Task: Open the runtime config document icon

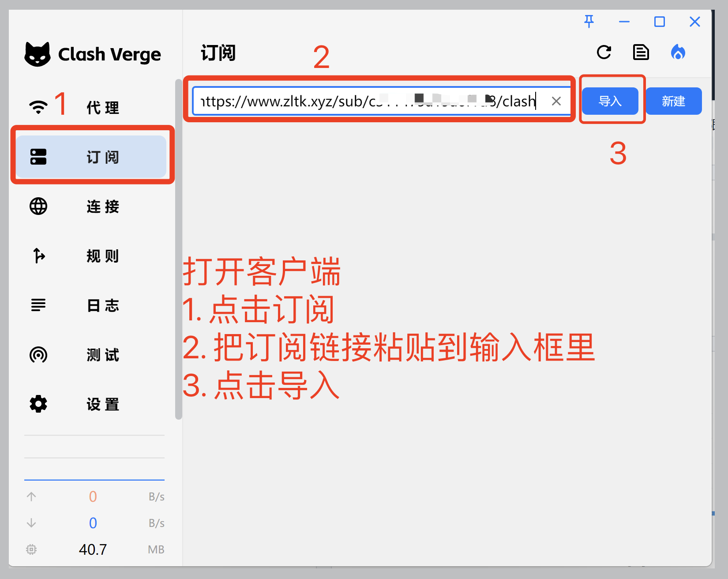Action: [641, 52]
